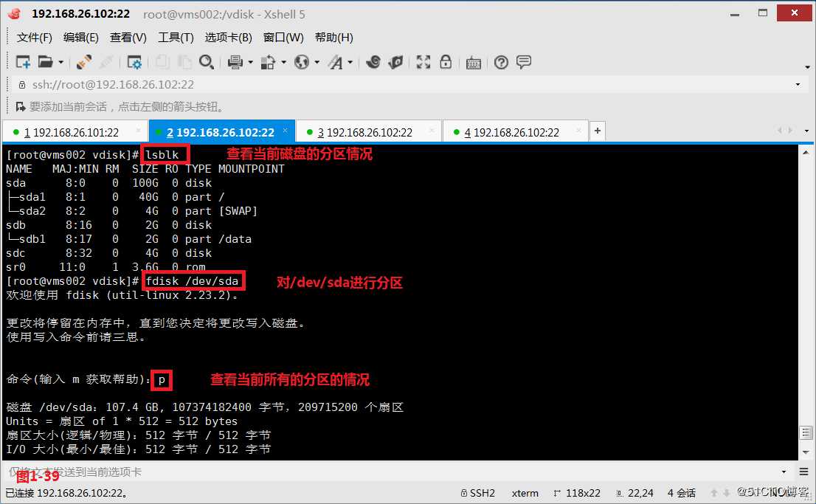Open Help question mark icon
Viewport: 816px width, 504px height.
click(x=501, y=63)
